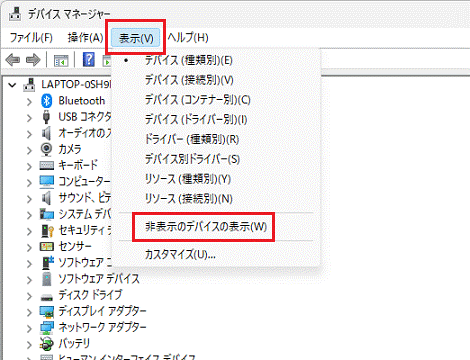Click the keyboard icon
Image resolution: width=470 pixels, height=360 pixels.
pos(47,166)
